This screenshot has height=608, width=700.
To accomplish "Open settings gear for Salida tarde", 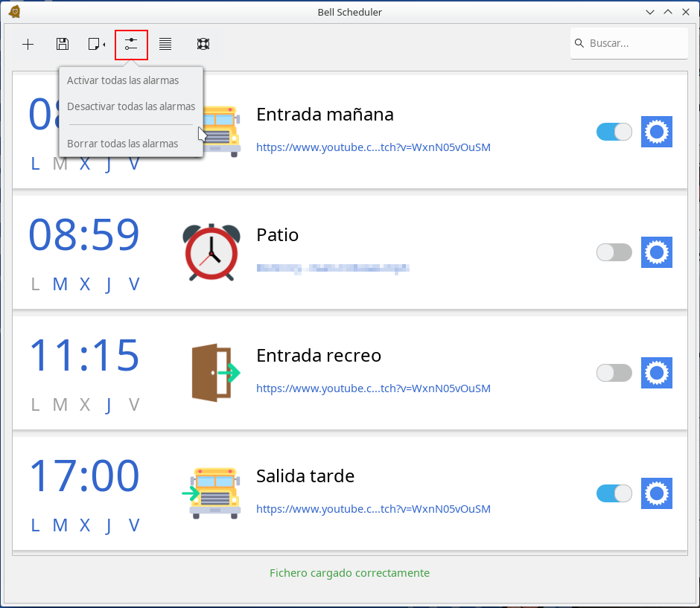I will click(656, 493).
